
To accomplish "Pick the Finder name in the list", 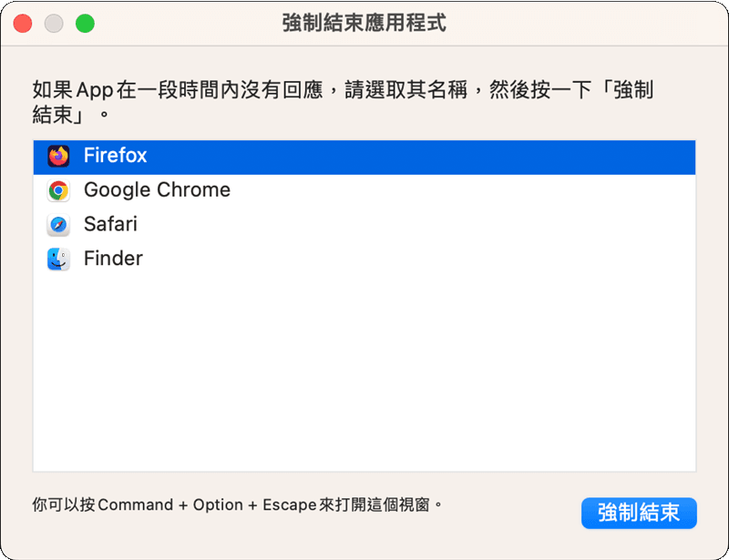I will pyautogui.click(x=113, y=259).
